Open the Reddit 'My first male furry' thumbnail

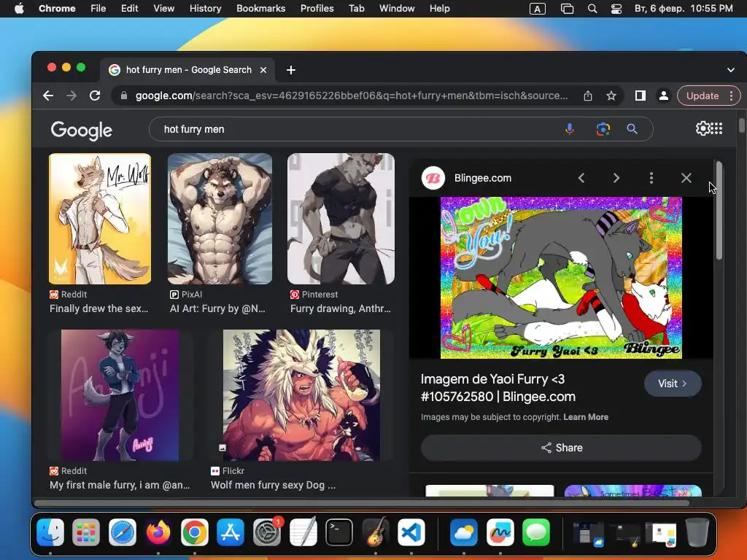[x=120, y=395]
